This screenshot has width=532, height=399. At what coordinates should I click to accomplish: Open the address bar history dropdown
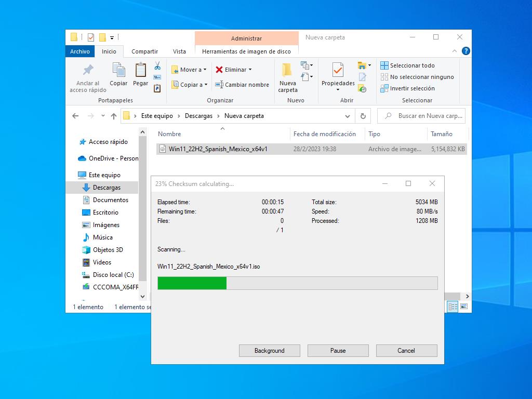pos(348,116)
